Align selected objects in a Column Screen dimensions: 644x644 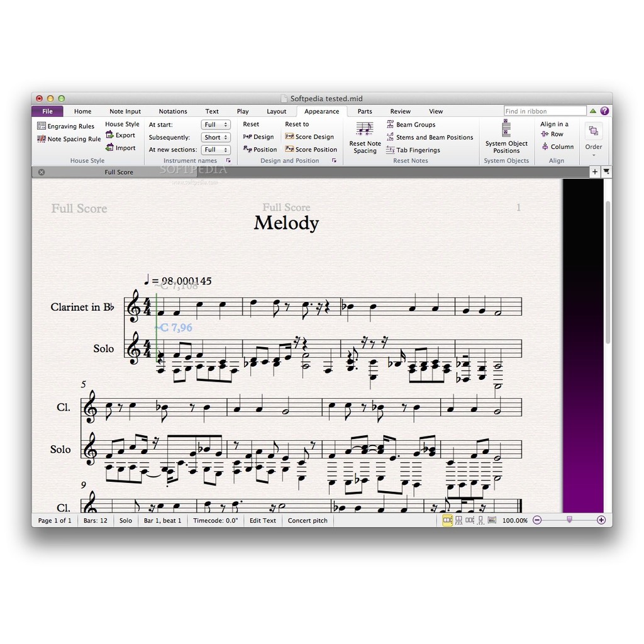click(557, 147)
